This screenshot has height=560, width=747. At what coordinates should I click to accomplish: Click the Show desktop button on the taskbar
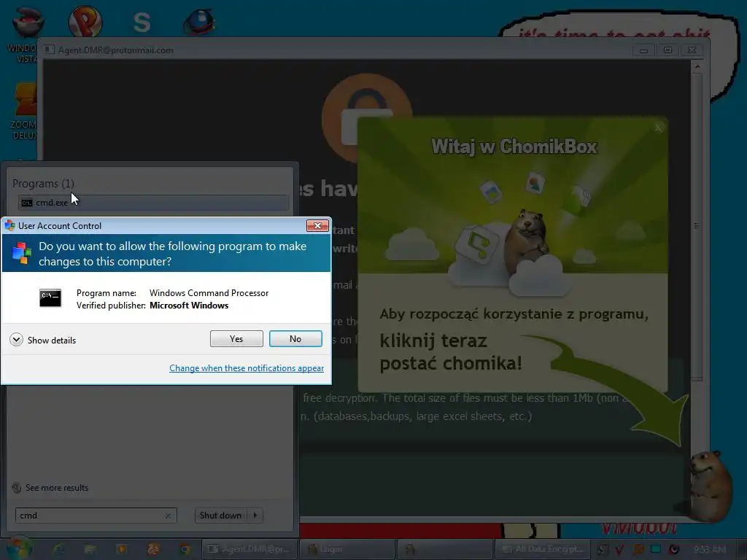[741, 549]
